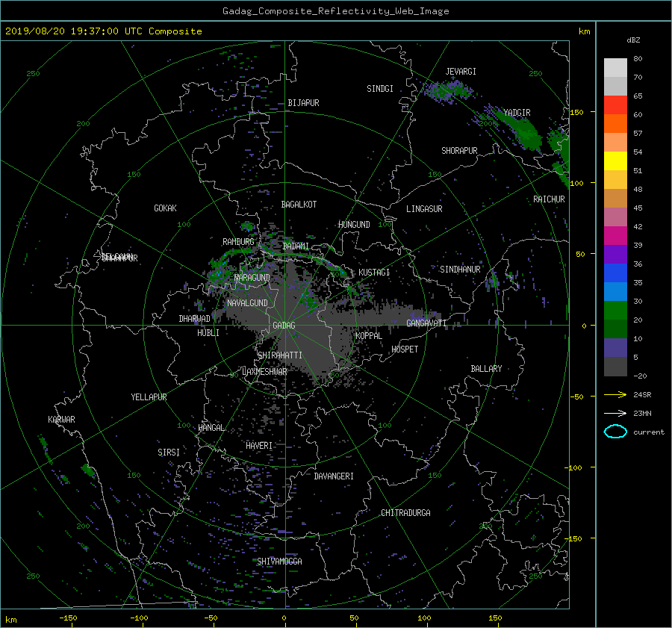Click the HUBLI city label
Viewport: 672px width, 628px height.
click(208, 333)
